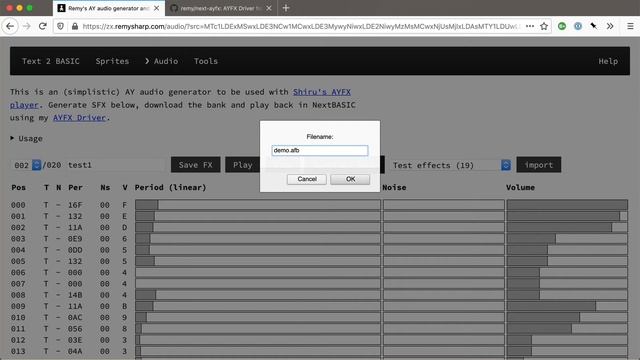Toggle the N noise flag in row 001
The height and width of the screenshot is (360, 640).
(x=58, y=216)
